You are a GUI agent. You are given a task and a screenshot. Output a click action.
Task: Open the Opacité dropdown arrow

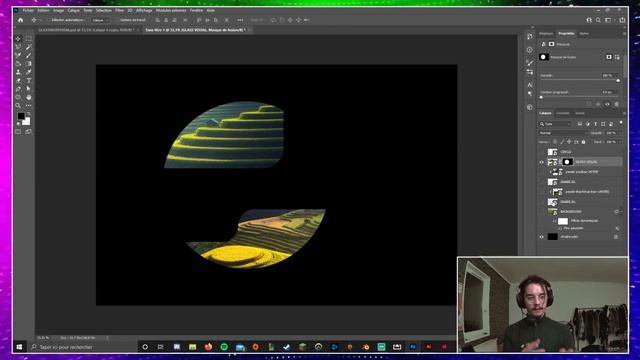[x=620, y=133]
